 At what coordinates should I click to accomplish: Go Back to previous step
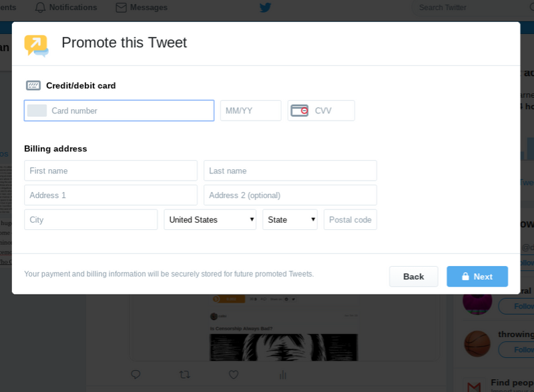(413, 276)
